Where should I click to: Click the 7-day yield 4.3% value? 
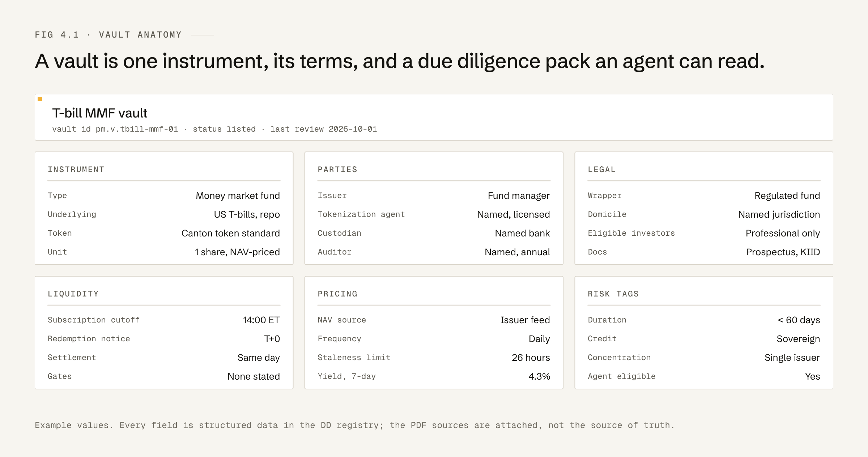[x=539, y=376]
